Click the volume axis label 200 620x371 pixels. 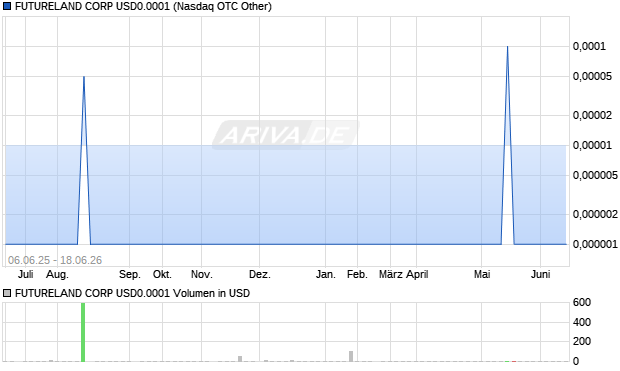[582, 341]
